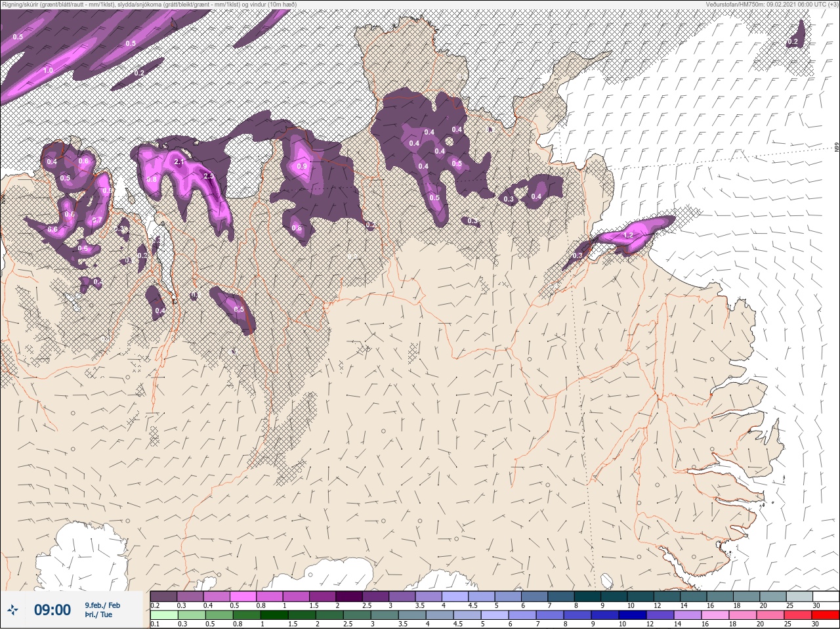Pick the 0.1 pale green swatch in rain legend
This screenshot has width=840, height=629.
click(164, 615)
